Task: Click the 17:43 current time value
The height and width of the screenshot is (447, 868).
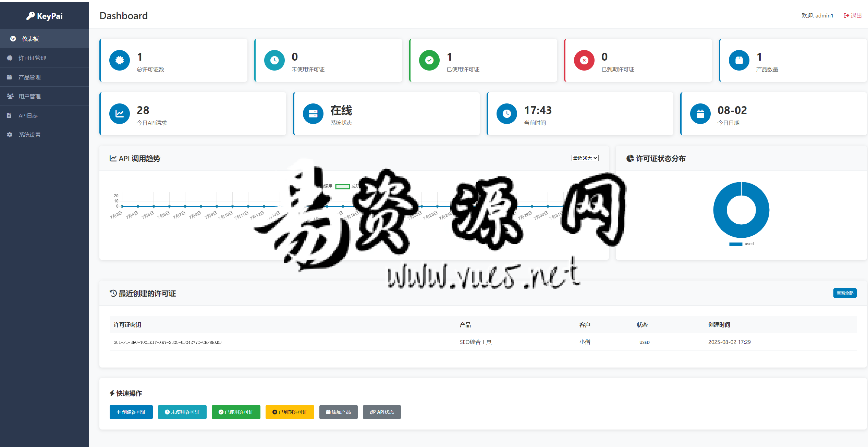Action: coord(538,110)
